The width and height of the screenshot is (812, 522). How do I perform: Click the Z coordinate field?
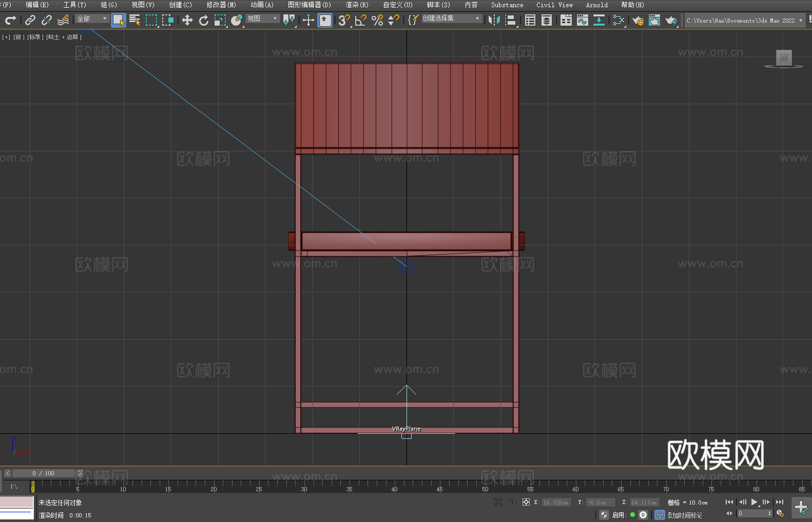pos(644,502)
